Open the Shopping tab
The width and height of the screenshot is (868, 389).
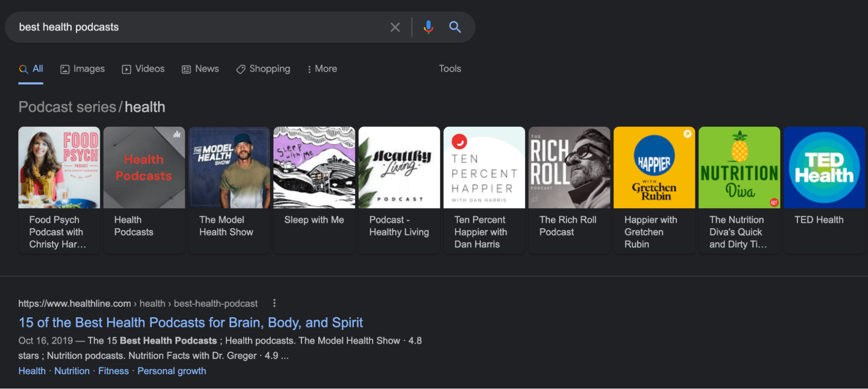[263, 69]
